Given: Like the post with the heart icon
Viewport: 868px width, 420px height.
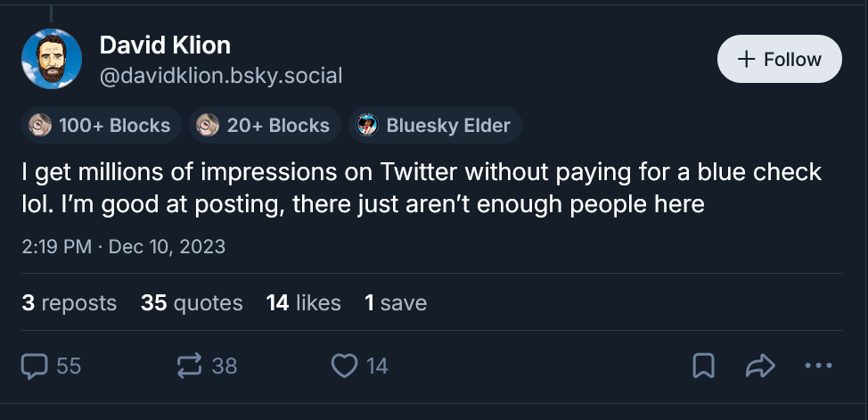Looking at the screenshot, I should 344,366.
